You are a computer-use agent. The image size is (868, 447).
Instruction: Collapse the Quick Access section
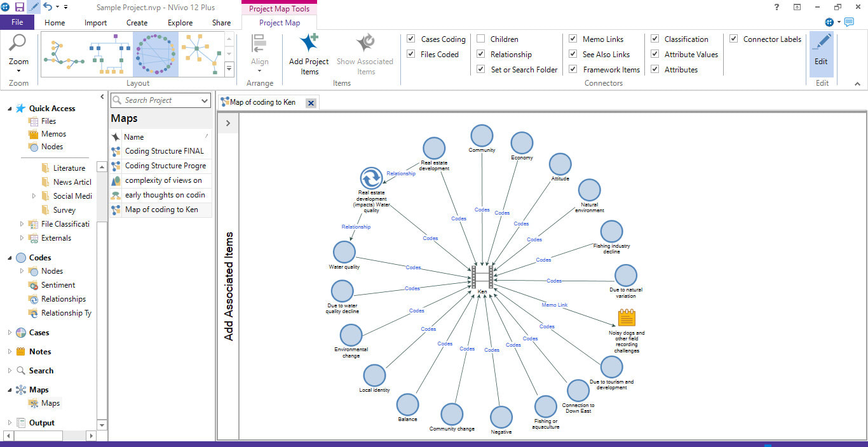coord(10,109)
